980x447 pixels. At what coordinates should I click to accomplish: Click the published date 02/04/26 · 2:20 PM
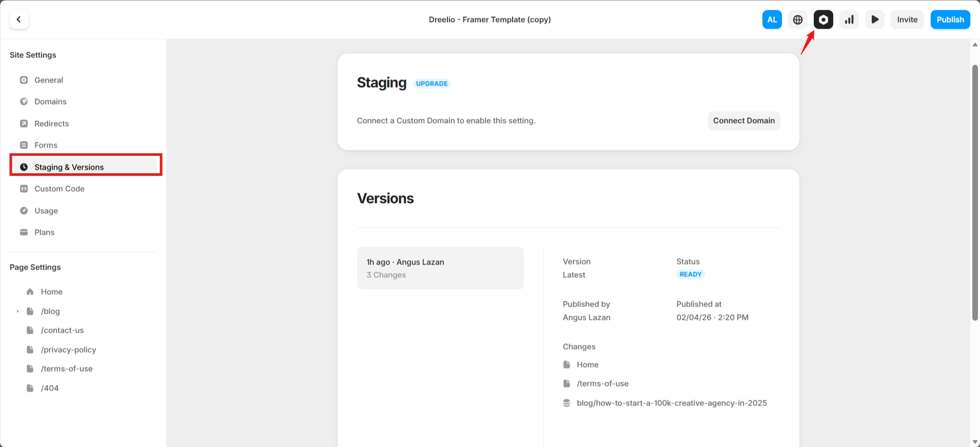pyautogui.click(x=712, y=317)
